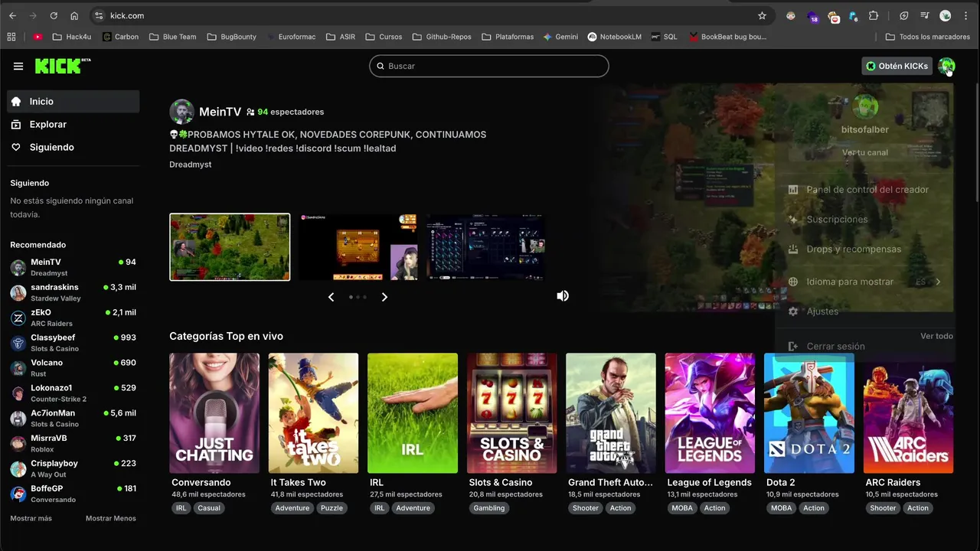Click Ver todo categories link
The image size is (980, 551).
pos(936,336)
